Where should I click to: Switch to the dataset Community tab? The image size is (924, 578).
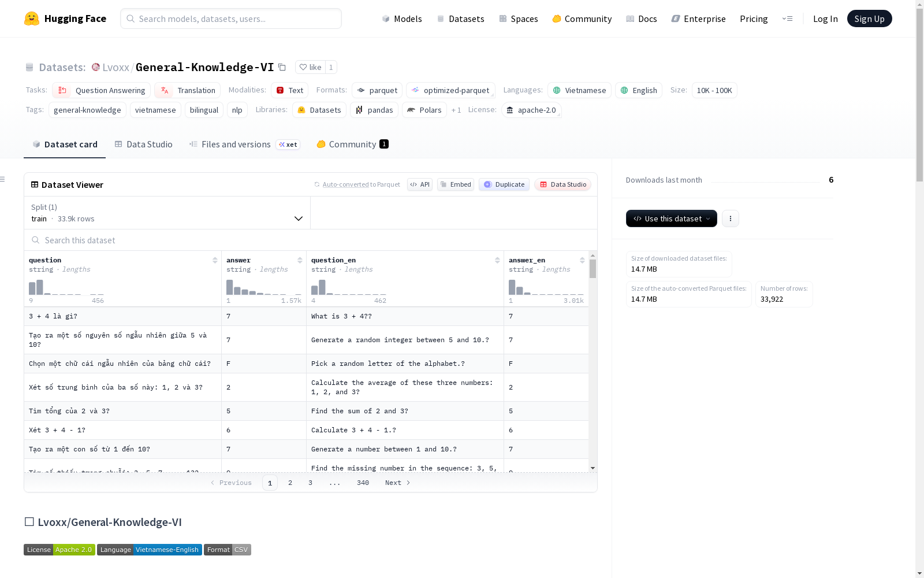click(352, 144)
